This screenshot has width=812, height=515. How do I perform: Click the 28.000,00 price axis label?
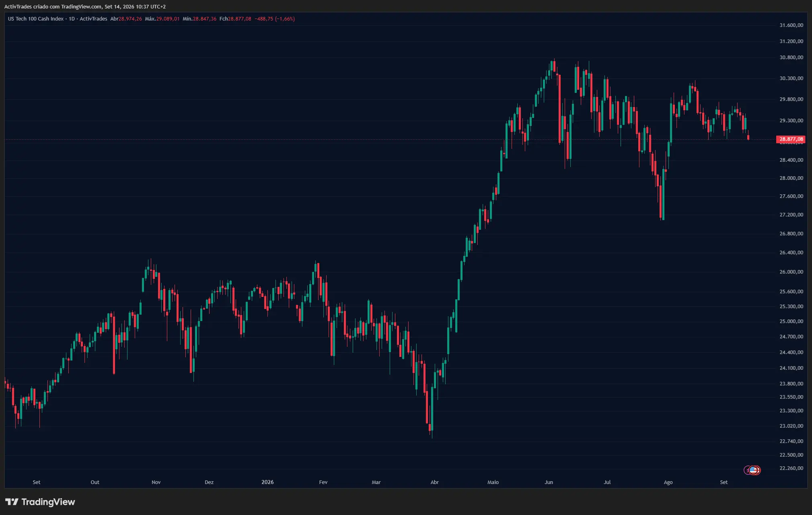click(791, 178)
